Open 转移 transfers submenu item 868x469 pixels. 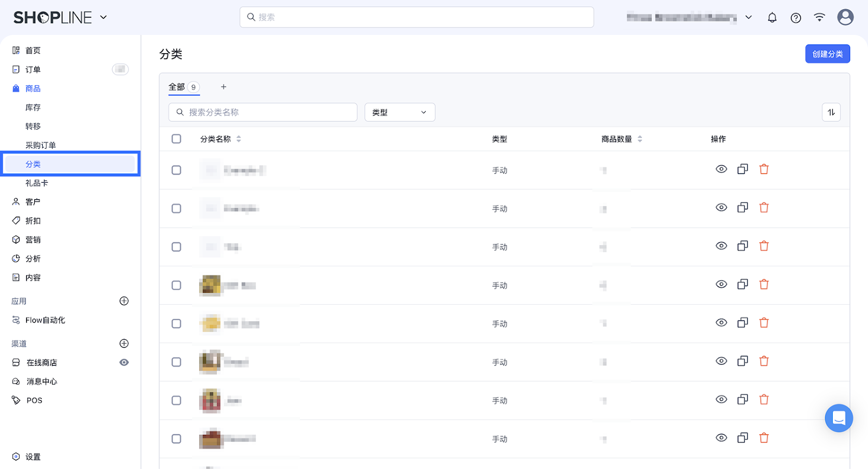point(33,126)
